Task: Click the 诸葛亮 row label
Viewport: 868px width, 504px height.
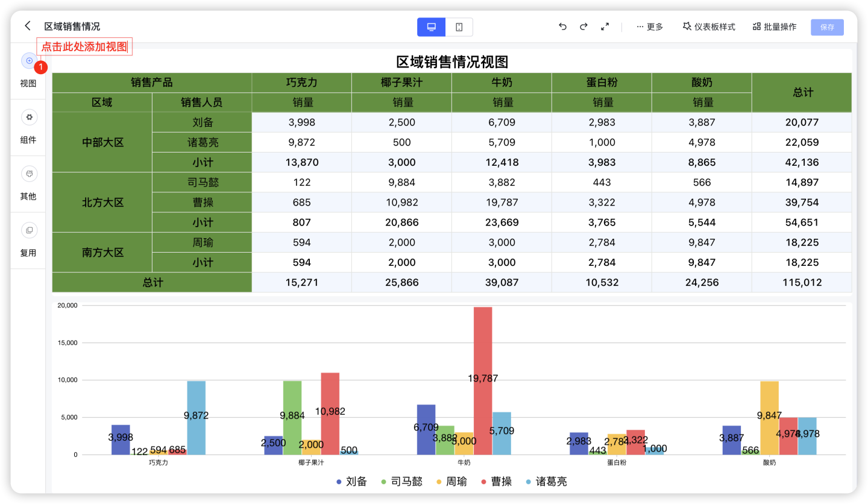Action: coord(202,142)
